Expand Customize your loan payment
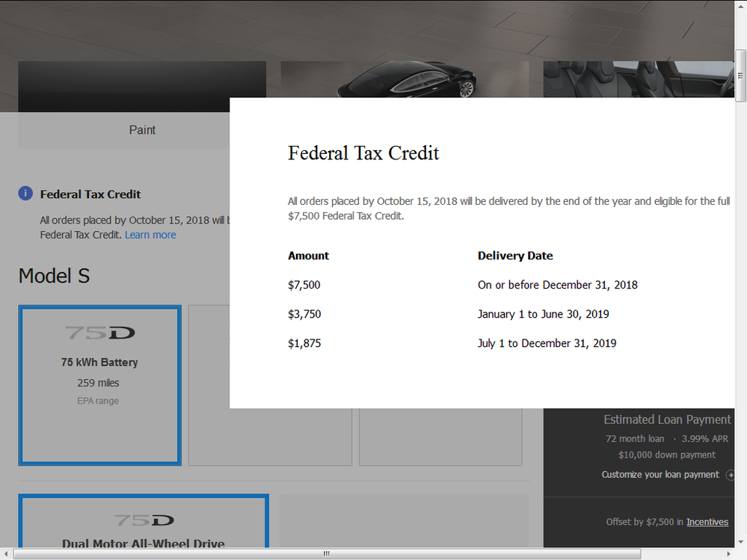Screen dimensions: 747x560 click(660, 475)
